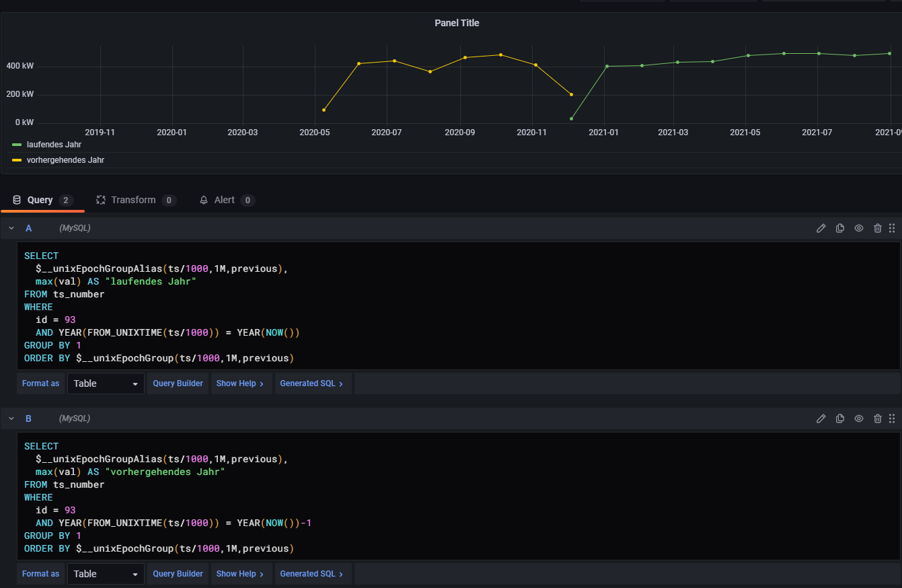Open the Alert tab
This screenshot has width=902, height=588.
click(x=224, y=200)
